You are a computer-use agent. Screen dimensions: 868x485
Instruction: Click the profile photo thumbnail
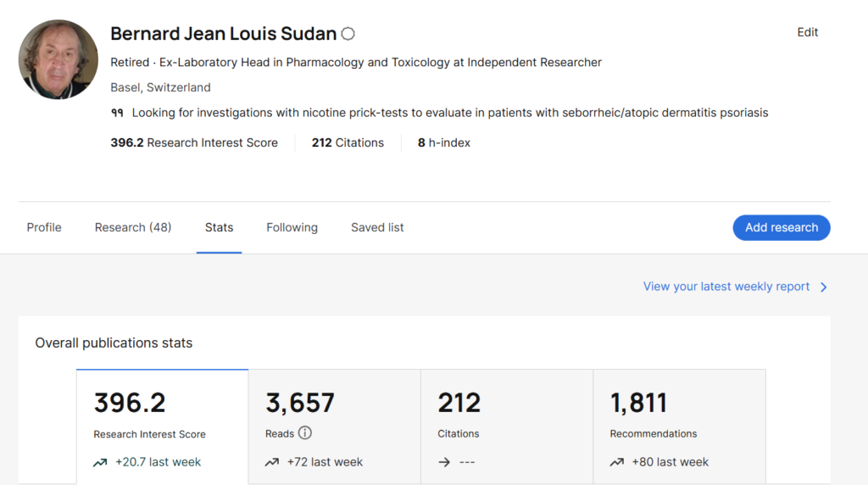pos(58,59)
